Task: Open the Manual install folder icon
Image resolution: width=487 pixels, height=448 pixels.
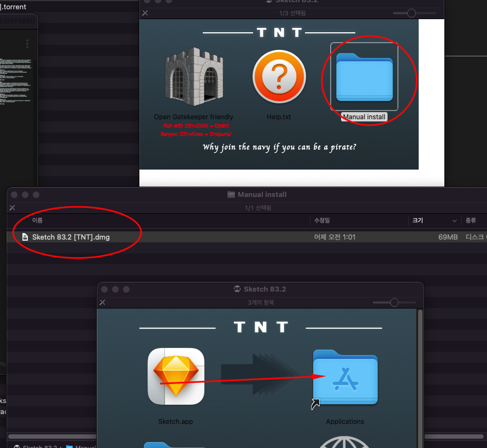Action: 365,77
